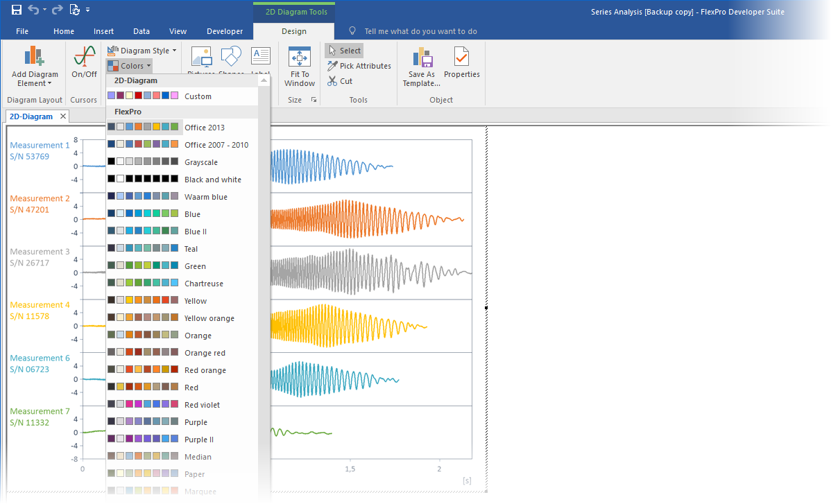Select Red orange color scheme
Screen dimensions: 831x504
182,370
